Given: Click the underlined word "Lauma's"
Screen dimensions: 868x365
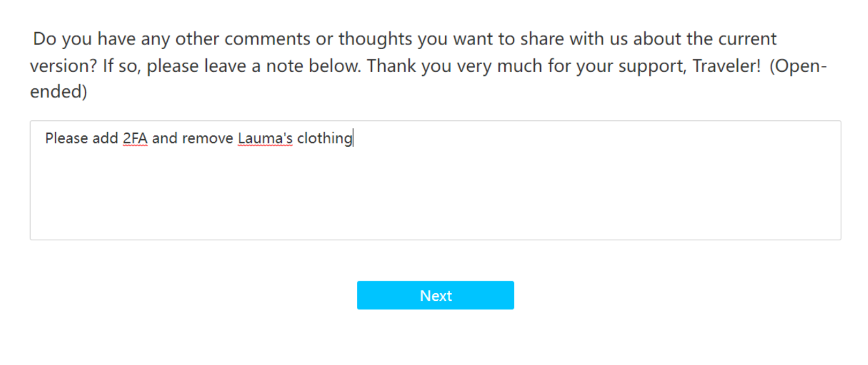Looking at the screenshot, I should point(265,138).
